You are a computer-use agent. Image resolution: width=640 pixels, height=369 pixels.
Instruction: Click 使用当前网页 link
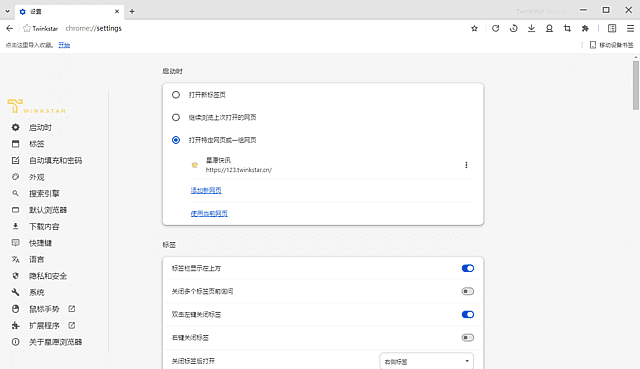[x=209, y=213]
